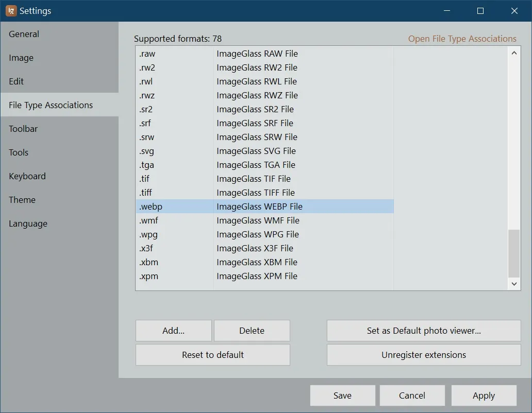
Task: Select the .xpm extension row
Action: pos(264,276)
